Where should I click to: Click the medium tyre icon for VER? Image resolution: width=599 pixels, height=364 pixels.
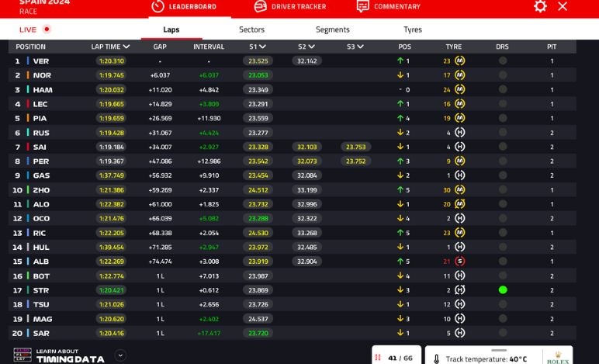pos(459,61)
